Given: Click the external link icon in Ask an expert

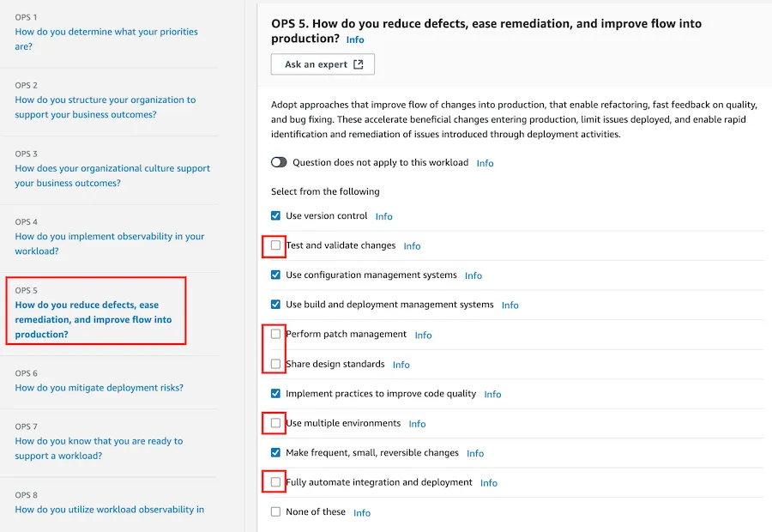Looking at the screenshot, I should pos(359,64).
